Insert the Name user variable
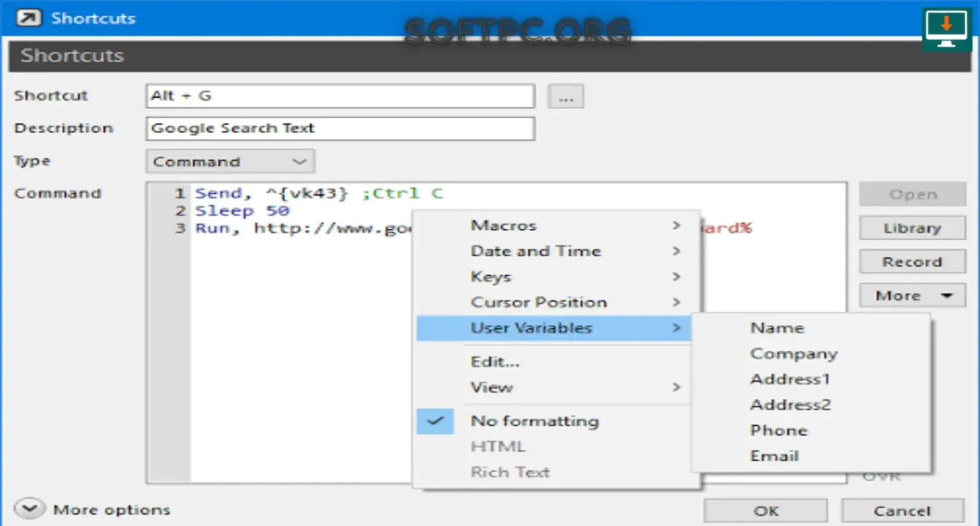This screenshot has height=526, width=980. 811,328
